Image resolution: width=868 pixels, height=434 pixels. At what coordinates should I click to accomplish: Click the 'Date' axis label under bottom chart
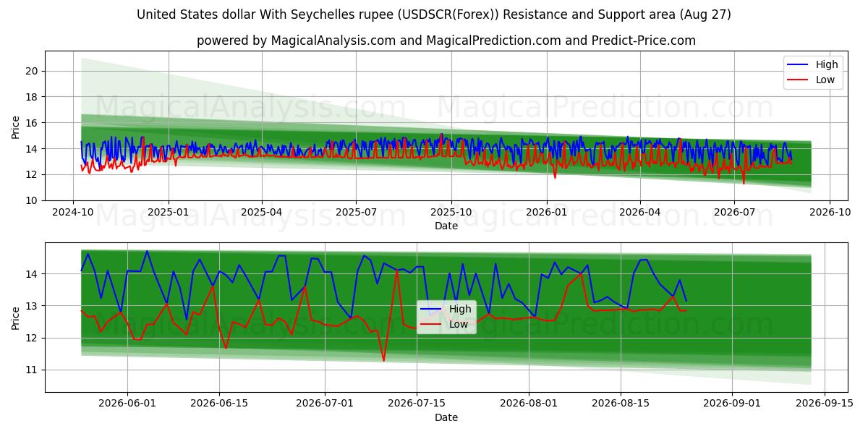tap(446, 417)
